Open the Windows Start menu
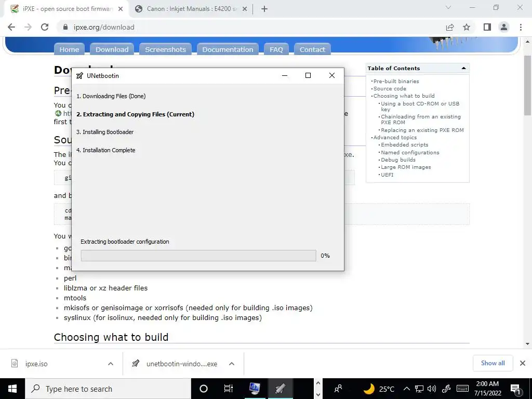 pos(12,389)
